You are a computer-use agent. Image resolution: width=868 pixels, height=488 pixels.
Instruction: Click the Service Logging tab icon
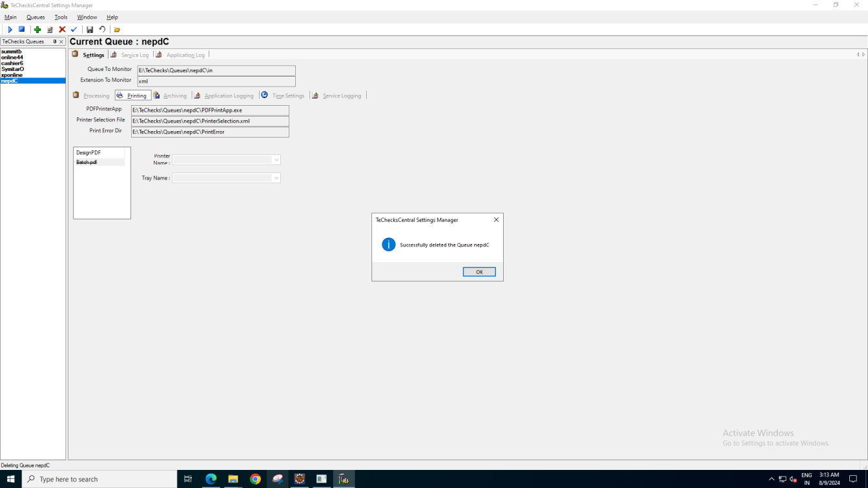pyautogui.click(x=315, y=95)
